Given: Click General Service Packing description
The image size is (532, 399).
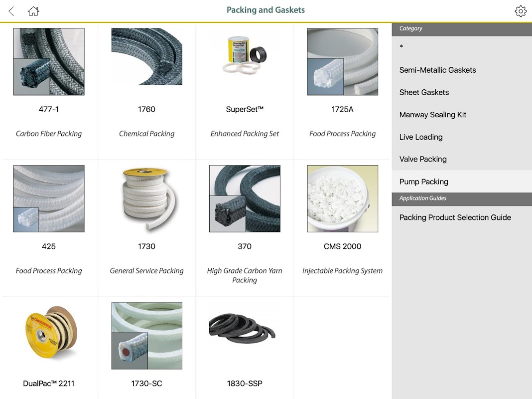Looking at the screenshot, I should click(x=146, y=271).
